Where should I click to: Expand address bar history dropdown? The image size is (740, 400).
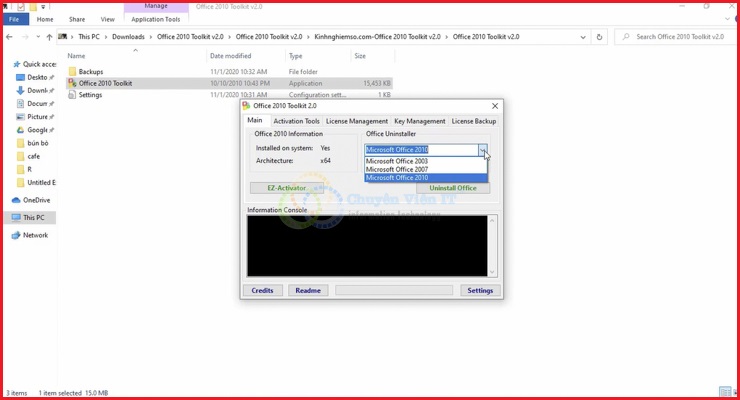(x=583, y=37)
